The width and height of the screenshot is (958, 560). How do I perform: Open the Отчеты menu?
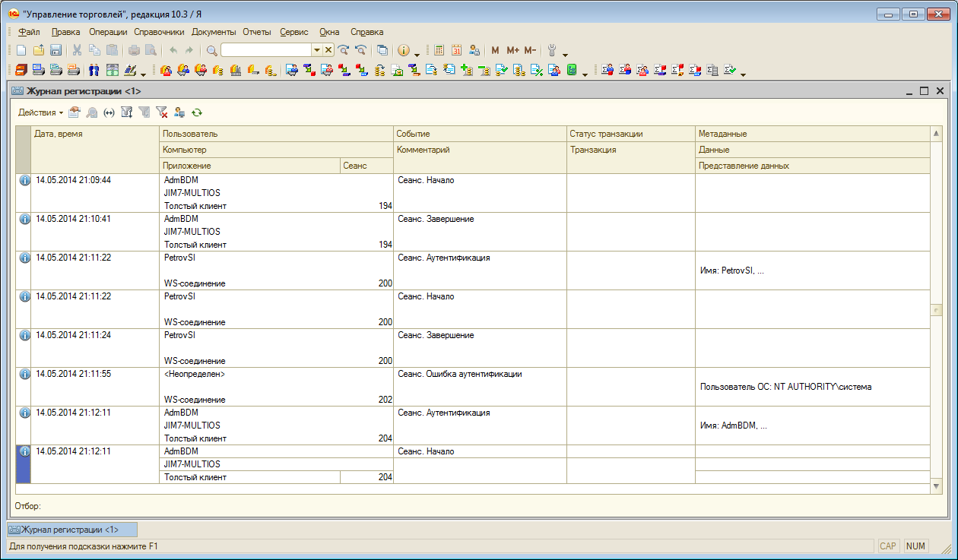258,32
